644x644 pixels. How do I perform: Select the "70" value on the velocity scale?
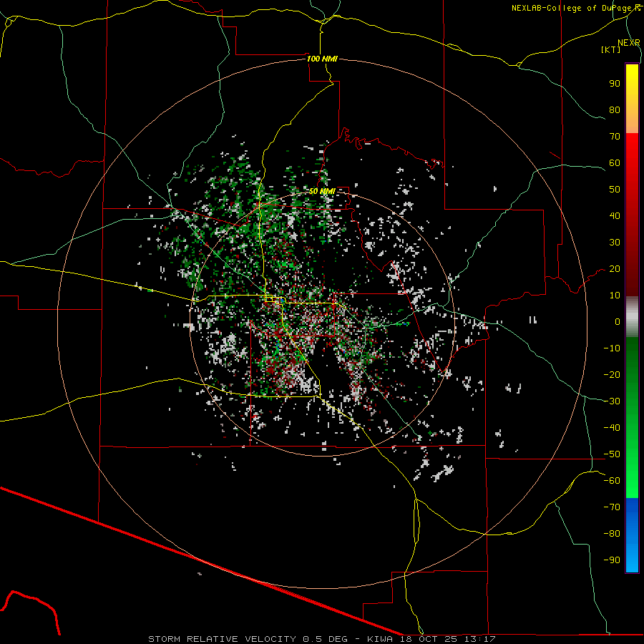point(615,137)
